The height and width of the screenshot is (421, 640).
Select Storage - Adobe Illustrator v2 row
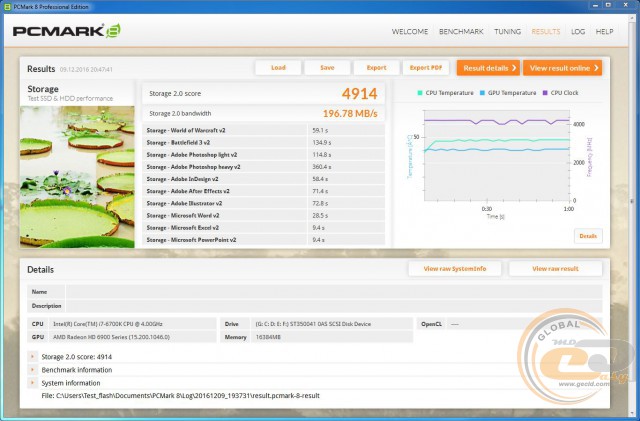[x=263, y=203]
